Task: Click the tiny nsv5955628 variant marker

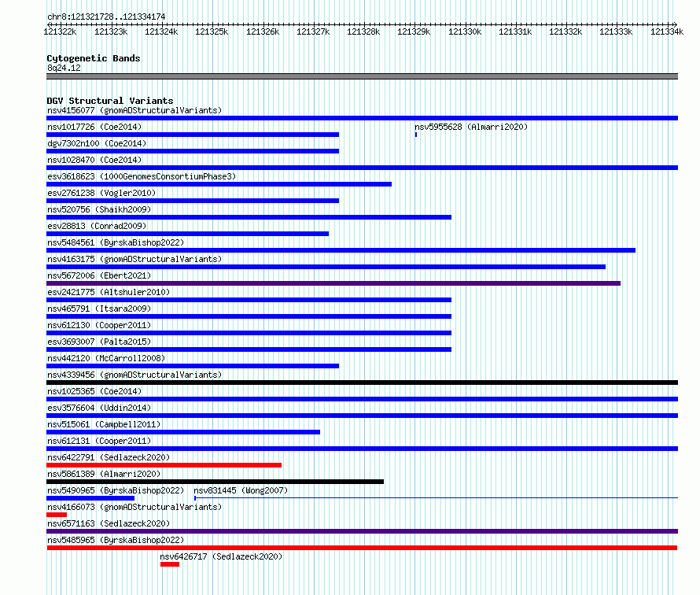Action: click(x=416, y=135)
